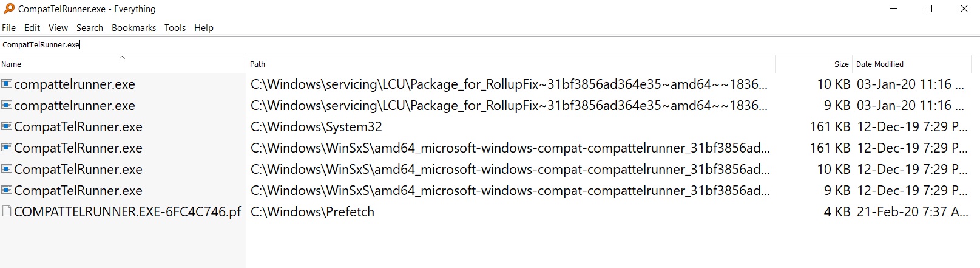The height and width of the screenshot is (268, 980).
Task: Click the icon of the 161 KB WinSxS result
Action: pyautogui.click(x=7, y=148)
